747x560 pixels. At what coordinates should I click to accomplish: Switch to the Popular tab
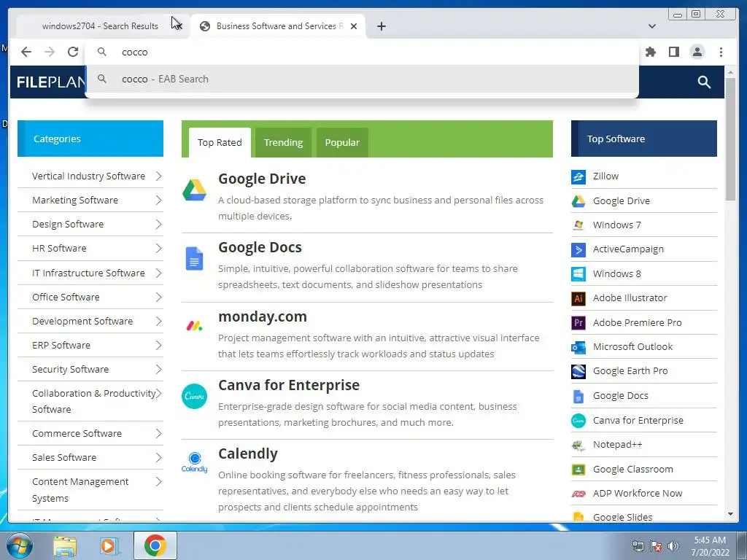point(342,142)
